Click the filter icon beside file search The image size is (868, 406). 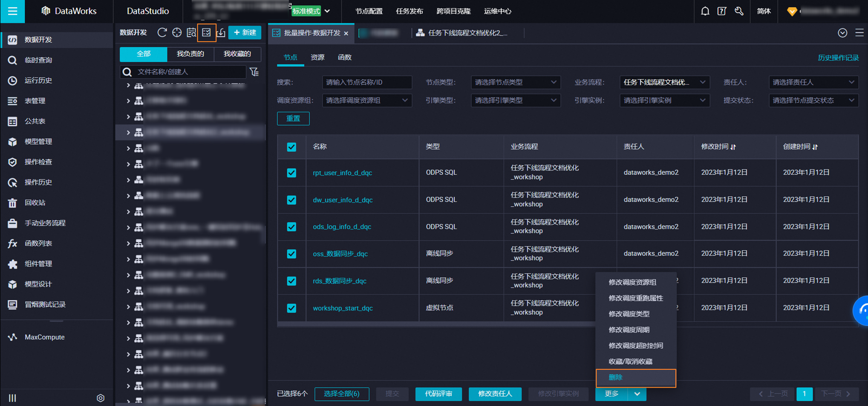254,72
